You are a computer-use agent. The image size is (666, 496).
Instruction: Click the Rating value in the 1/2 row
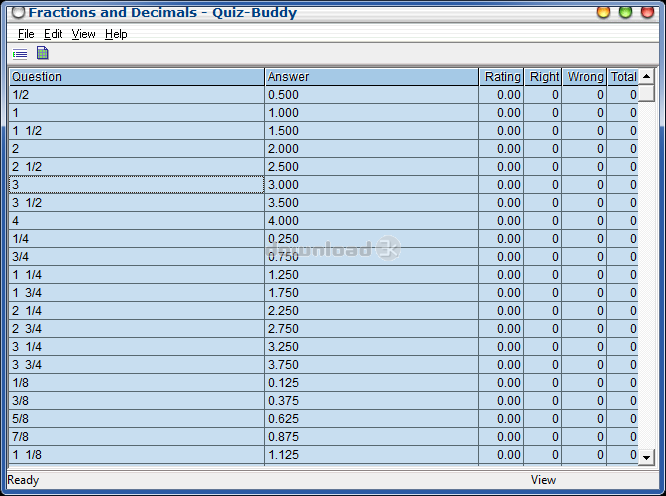click(501, 95)
